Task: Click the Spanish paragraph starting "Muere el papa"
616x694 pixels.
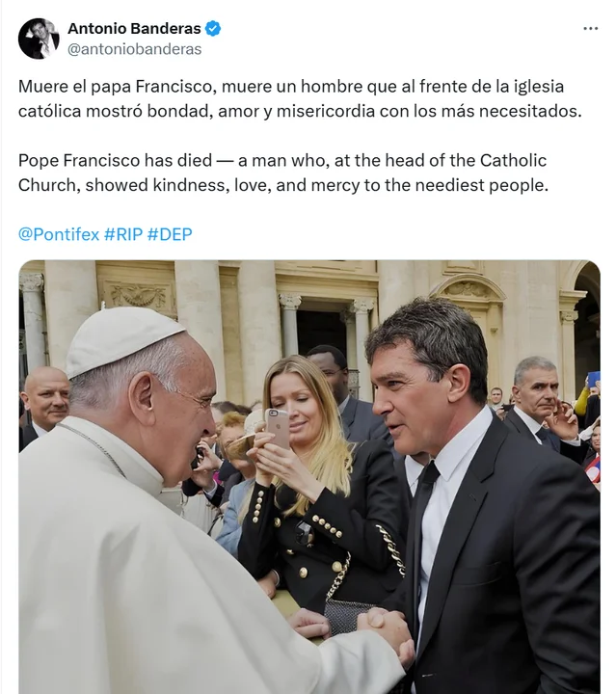Action: click(299, 98)
